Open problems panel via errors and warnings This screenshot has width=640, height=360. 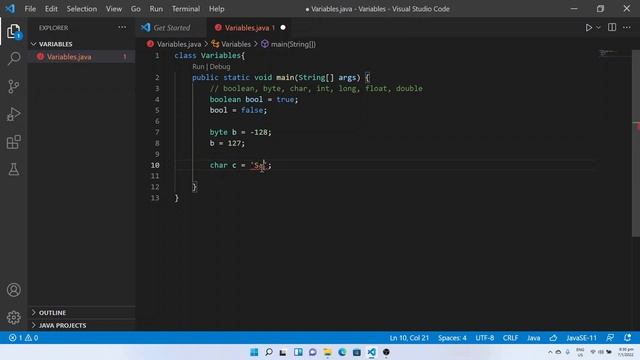coord(23,338)
